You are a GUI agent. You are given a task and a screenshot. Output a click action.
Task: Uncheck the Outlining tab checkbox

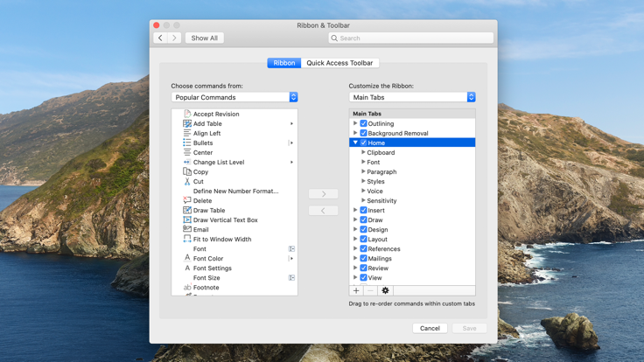tap(363, 123)
